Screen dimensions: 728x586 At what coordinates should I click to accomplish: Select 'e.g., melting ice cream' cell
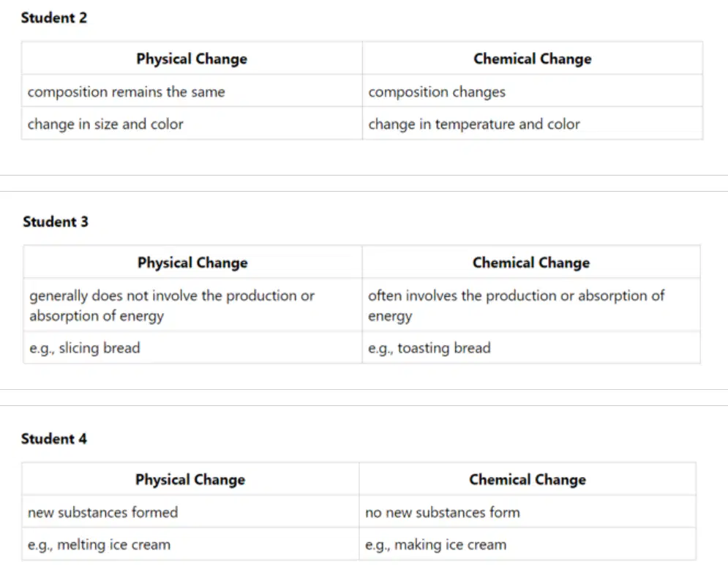190,544
